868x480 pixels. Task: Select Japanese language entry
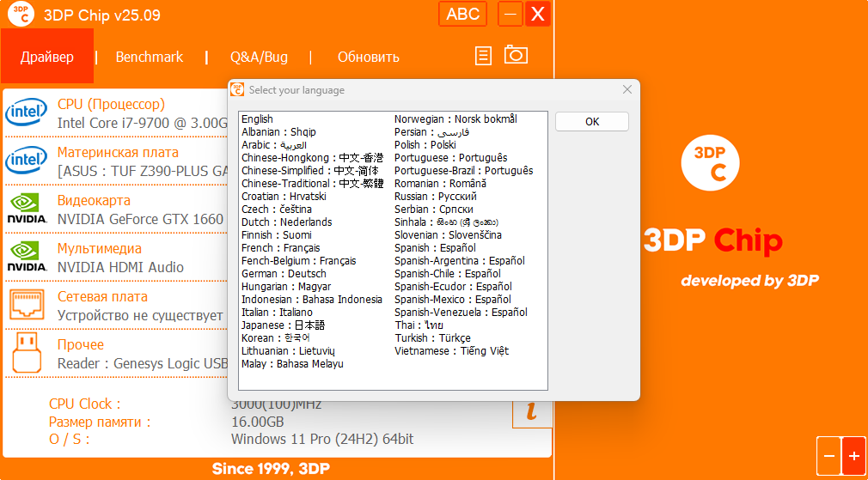click(x=284, y=325)
